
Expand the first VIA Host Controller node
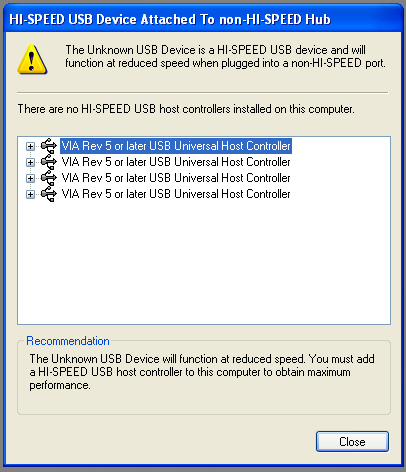[30, 146]
